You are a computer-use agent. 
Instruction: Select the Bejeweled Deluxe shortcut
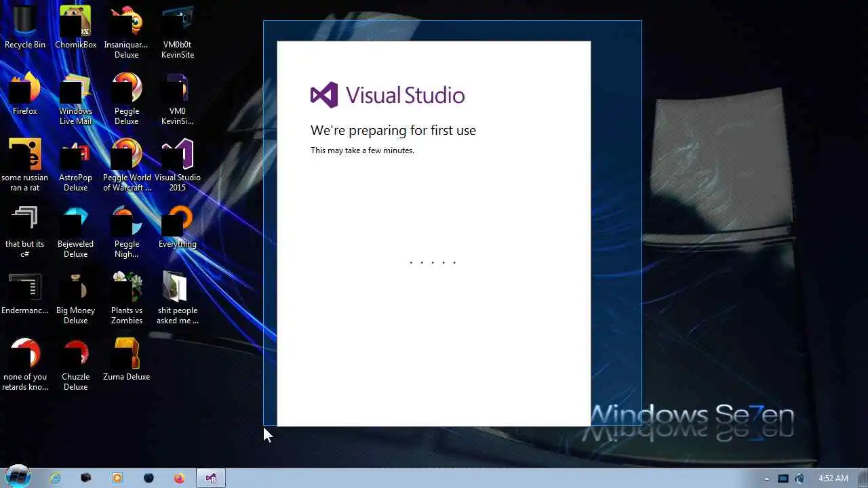pos(75,232)
